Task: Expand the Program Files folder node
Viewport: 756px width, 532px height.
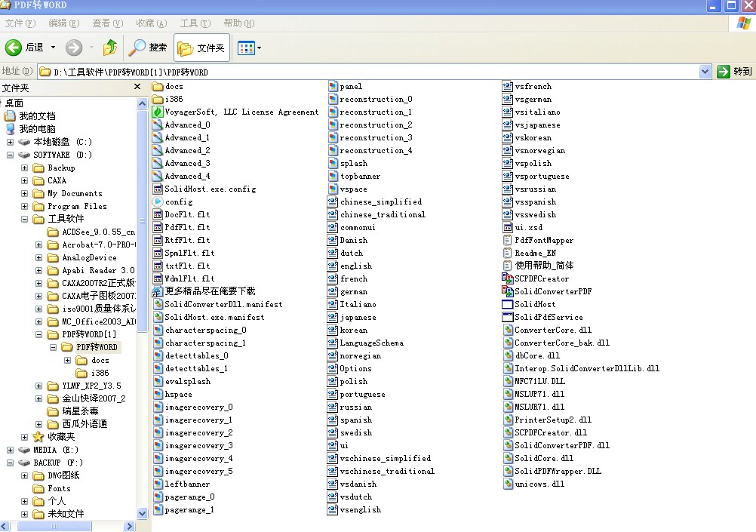Action: tap(25, 207)
